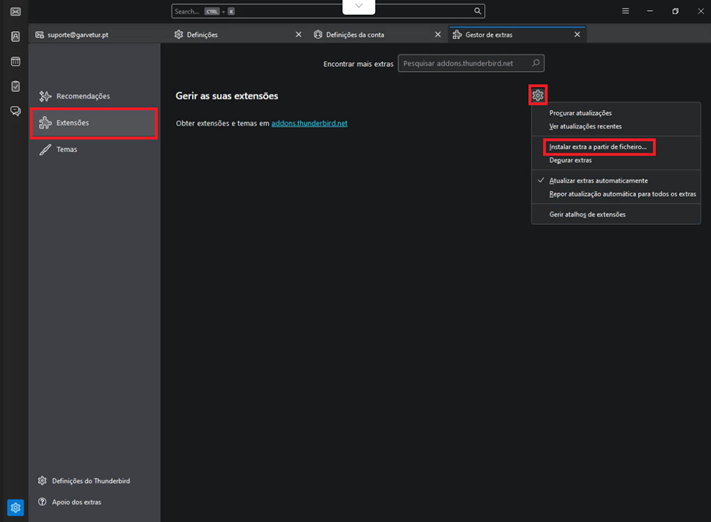Open Definições do Thunderbird link
The height and width of the screenshot is (522, 711).
tap(84, 481)
